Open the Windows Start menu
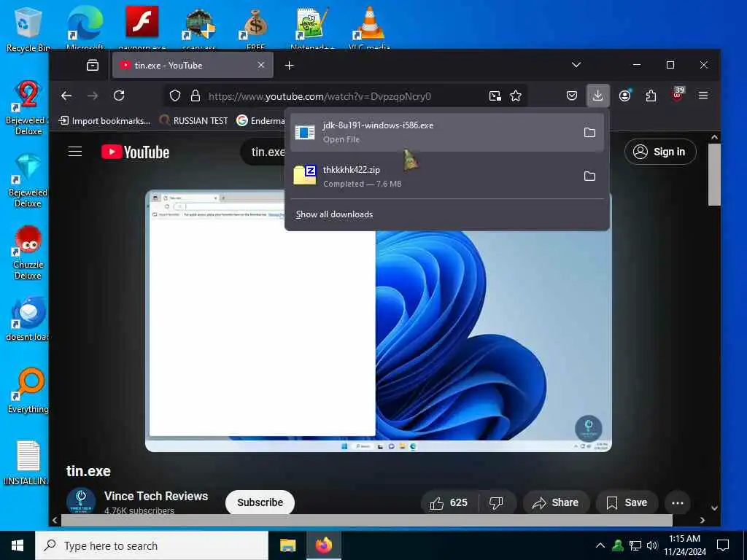747x560 pixels. coord(18,545)
